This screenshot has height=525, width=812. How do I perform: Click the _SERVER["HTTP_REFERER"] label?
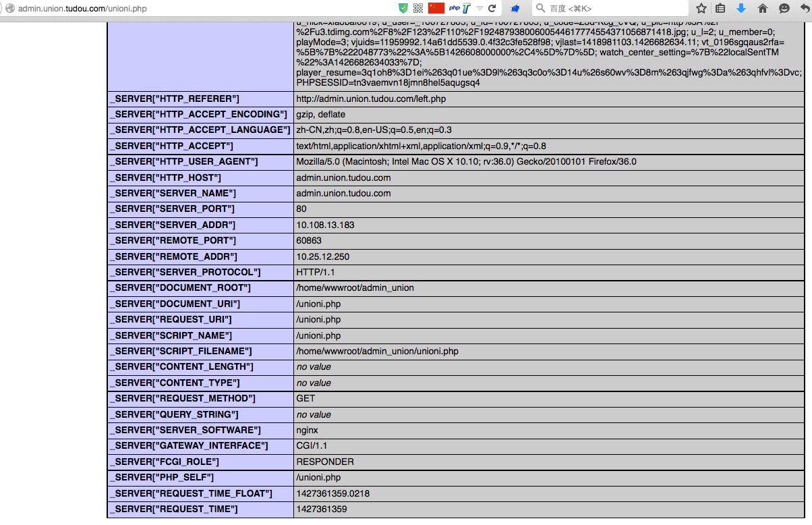(x=175, y=99)
